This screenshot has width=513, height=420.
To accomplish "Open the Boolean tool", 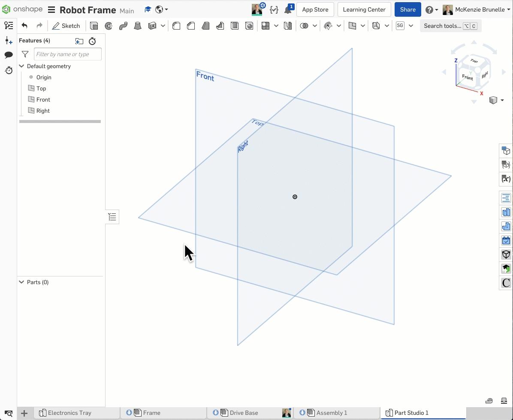I will point(304,26).
